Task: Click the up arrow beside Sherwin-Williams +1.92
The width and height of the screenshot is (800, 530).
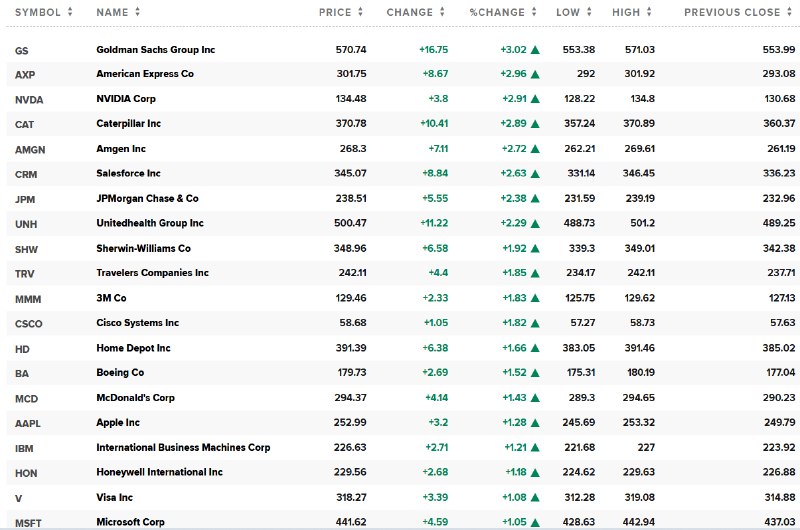Action: [535, 248]
